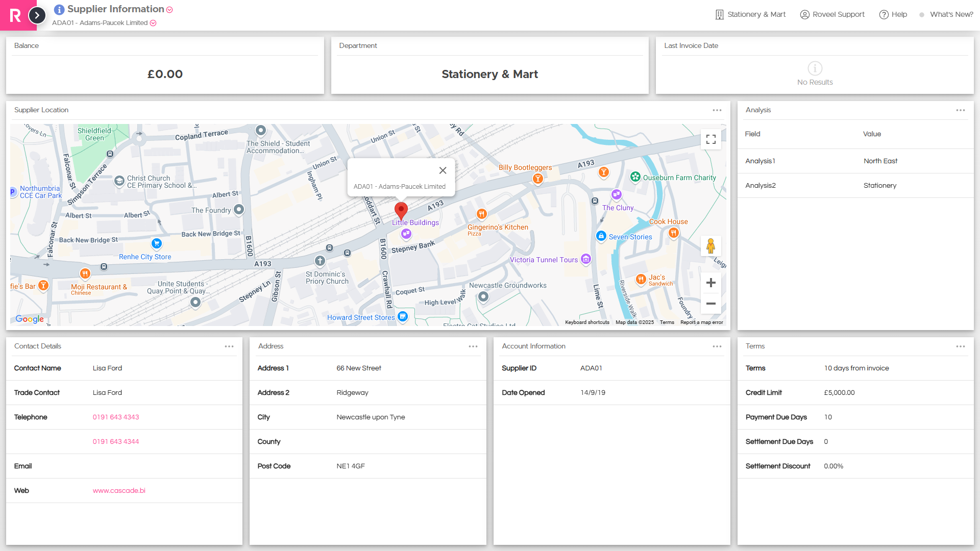980x551 pixels.
Task: Click the Help question mark icon
Action: (x=884, y=14)
